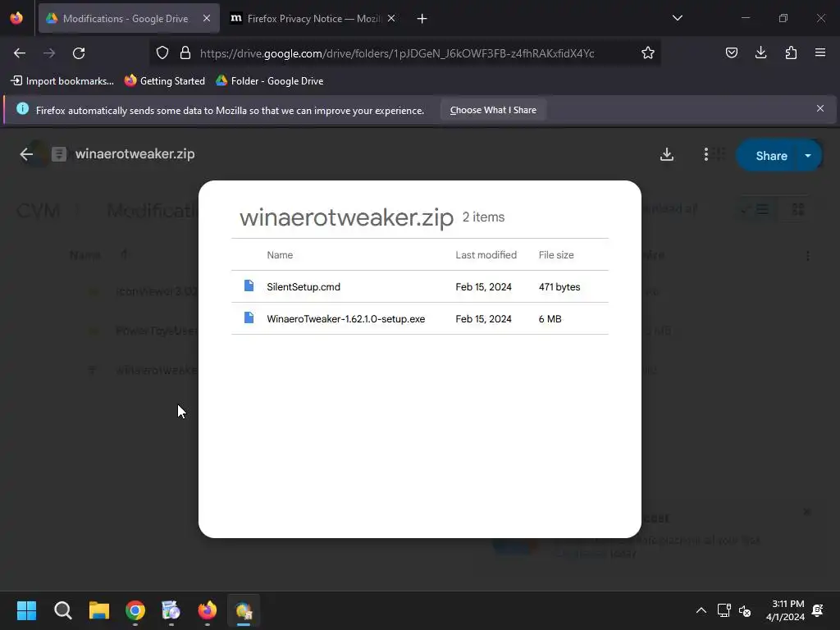The image size is (840, 630).
Task: Click the 471 bytes size cell
Action: 559,286
